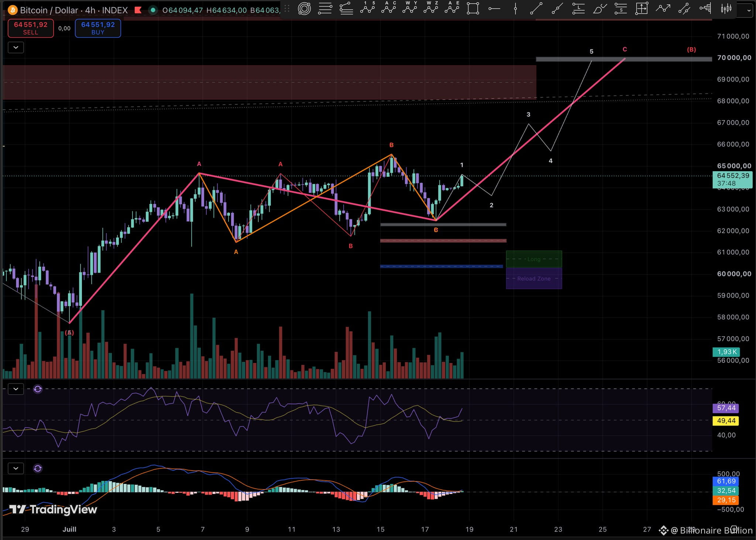The width and height of the screenshot is (756, 540).
Task: Click the 70 000,00 price axis label
Action: (734, 58)
